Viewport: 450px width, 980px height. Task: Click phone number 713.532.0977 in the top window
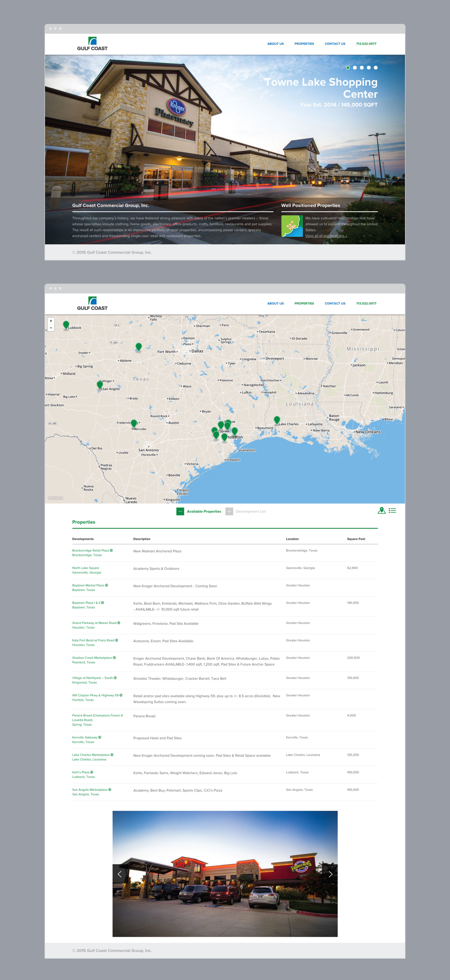click(366, 44)
